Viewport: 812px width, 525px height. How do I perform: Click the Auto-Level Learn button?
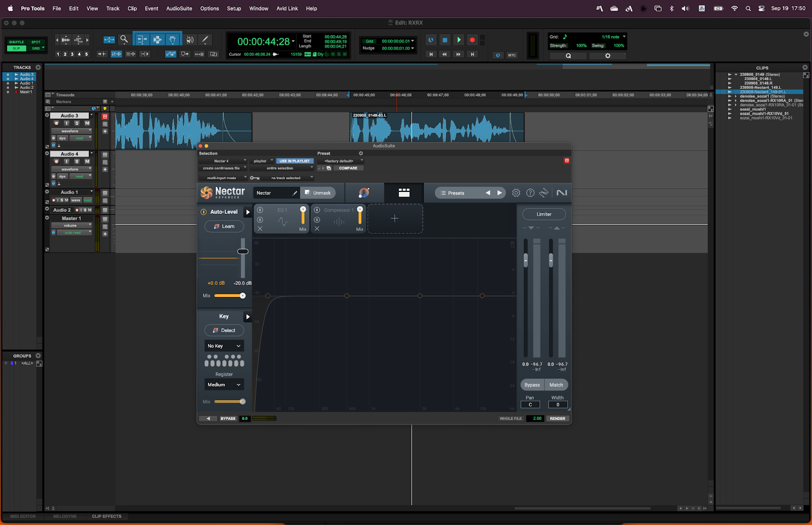click(224, 226)
